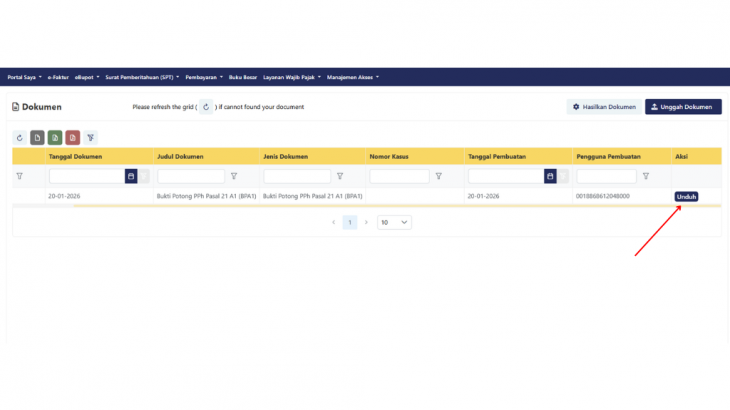The height and width of the screenshot is (410, 730).
Task: Click the Hasilkan Dokumen button
Action: 604,107
